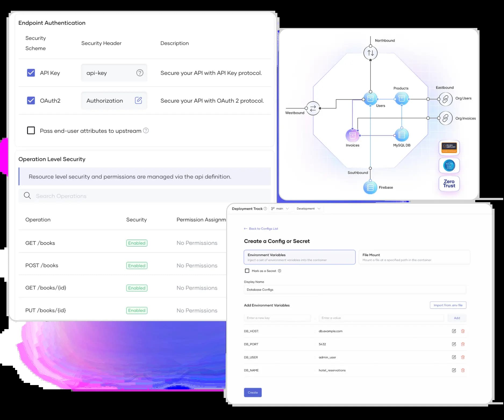This screenshot has width=504, height=420.
Task: Select the PUT /books/{id} operation
Action: [x=45, y=310]
